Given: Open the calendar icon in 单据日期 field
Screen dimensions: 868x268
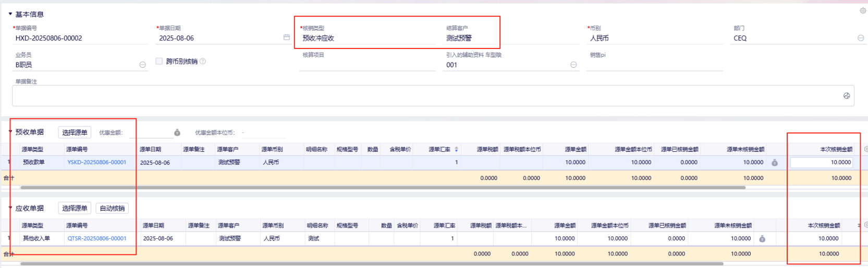Looking at the screenshot, I should point(286,38).
